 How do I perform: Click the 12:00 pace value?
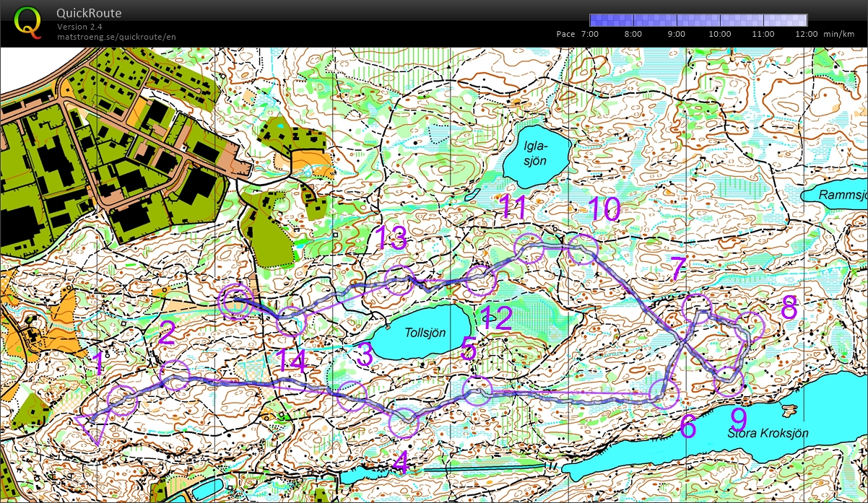(x=807, y=34)
